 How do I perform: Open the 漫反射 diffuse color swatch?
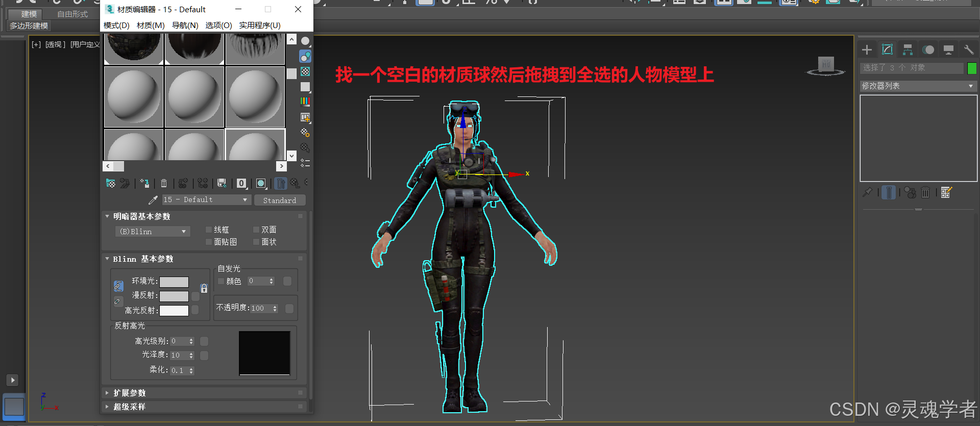pos(174,296)
